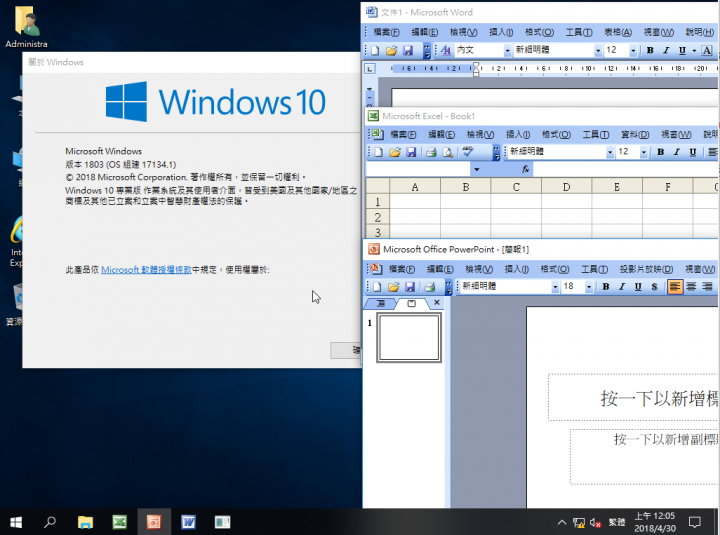Expand the underline style arrow in Word
This screenshot has width=720, height=535.
pos(694,51)
